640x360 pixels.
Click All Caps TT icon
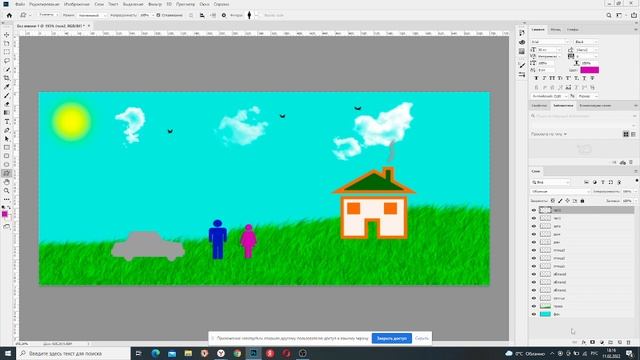[552, 78]
